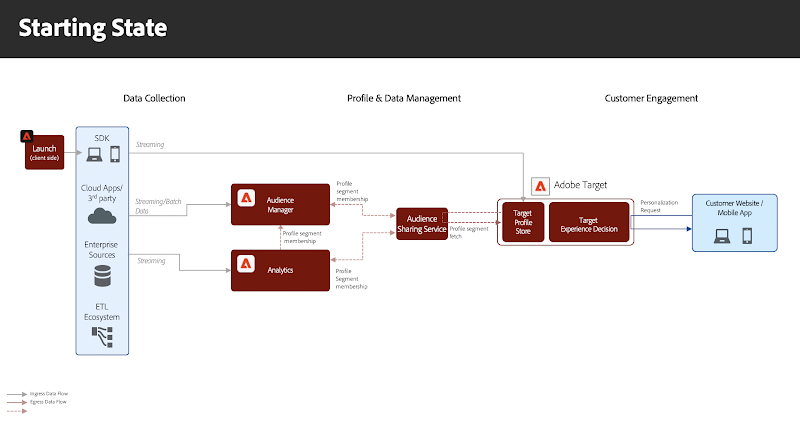Select the Enterprise Sources database icon
The width and height of the screenshot is (800, 433).
point(104,275)
